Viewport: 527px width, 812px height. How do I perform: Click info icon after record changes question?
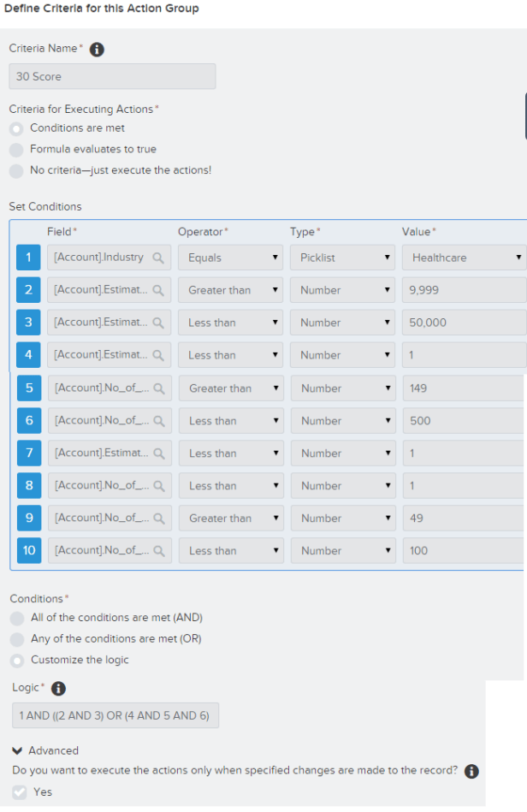[471, 771]
